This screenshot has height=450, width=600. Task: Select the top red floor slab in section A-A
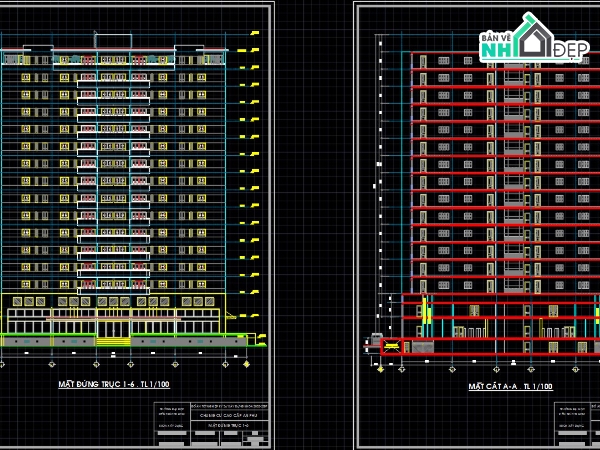point(505,53)
